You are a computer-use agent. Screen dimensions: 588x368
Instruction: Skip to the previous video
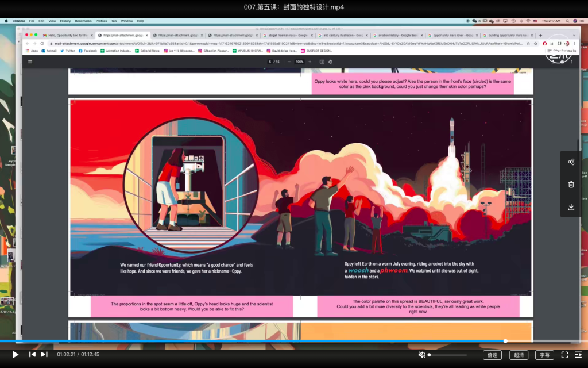pyautogui.click(x=33, y=355)
